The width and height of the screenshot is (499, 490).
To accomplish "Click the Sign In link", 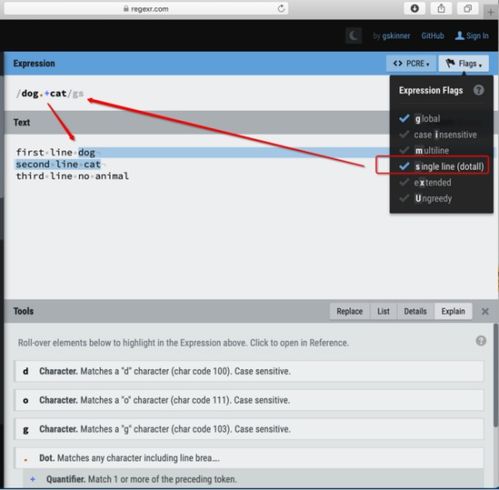I will [x=472, y=36].
